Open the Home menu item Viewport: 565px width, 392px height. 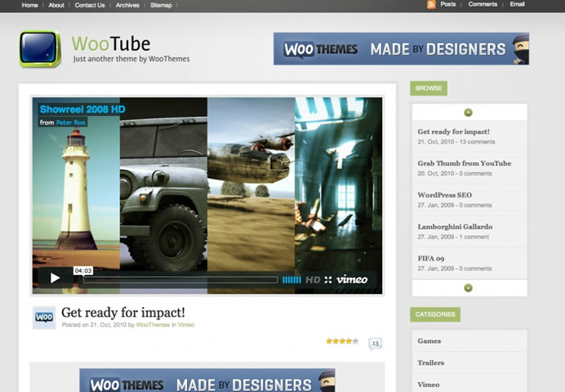pyautogui.click(x=29, y=5)
